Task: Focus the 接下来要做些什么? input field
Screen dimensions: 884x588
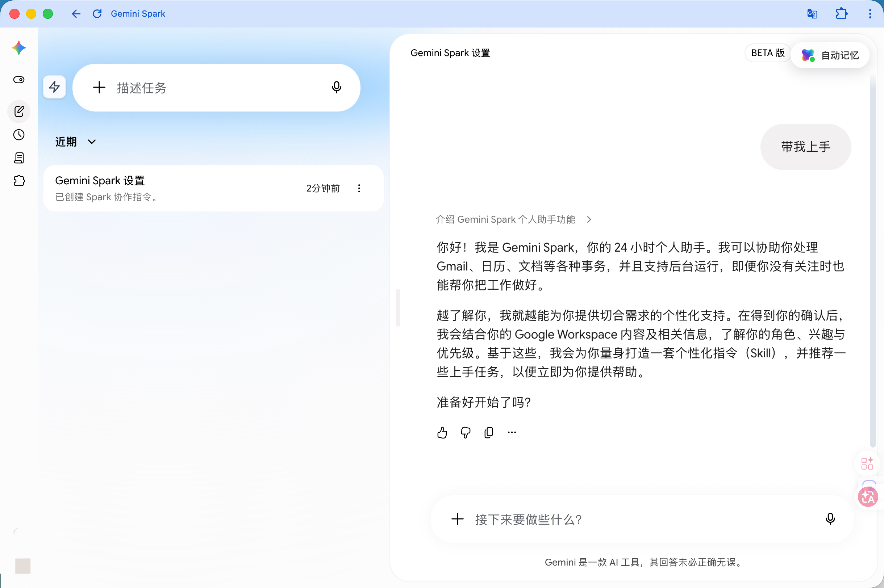Action: click(x=642, y=519)
